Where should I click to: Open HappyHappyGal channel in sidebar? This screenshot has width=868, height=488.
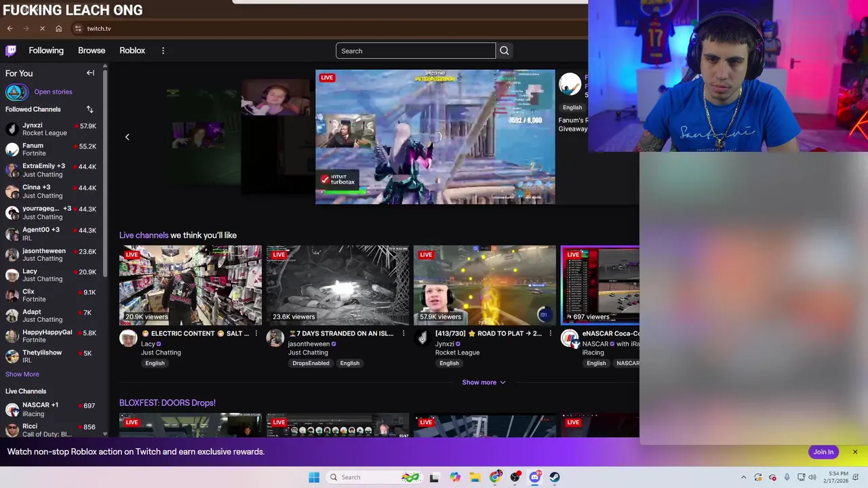[52, 336]
